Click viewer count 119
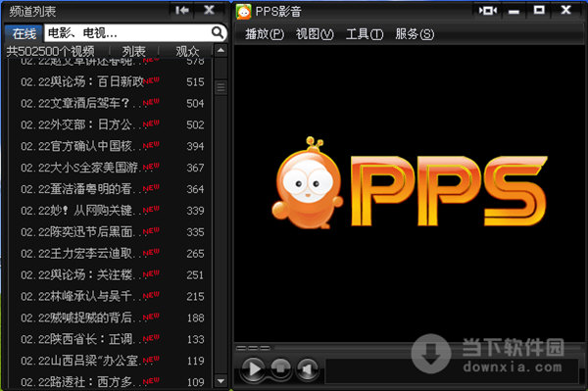 coord(195,361)
